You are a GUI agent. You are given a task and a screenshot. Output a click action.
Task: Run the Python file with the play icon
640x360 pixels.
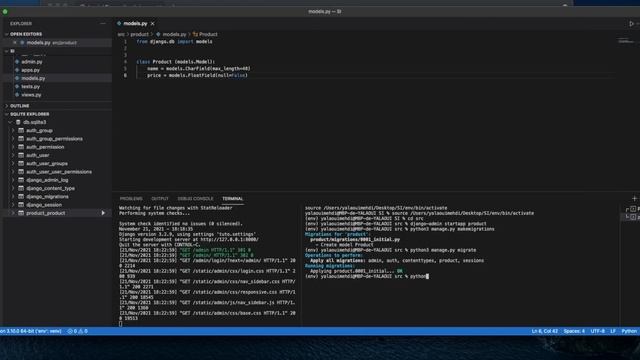tap(631, 24)
